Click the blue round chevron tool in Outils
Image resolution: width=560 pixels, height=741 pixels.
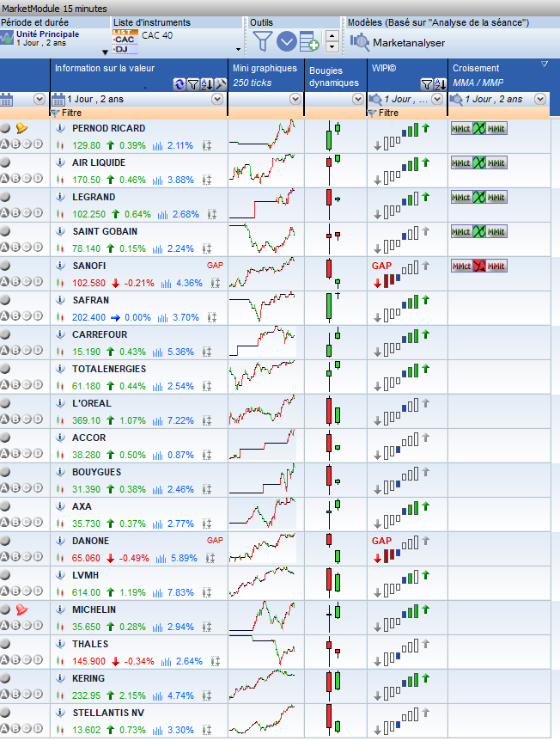[286, 41]
